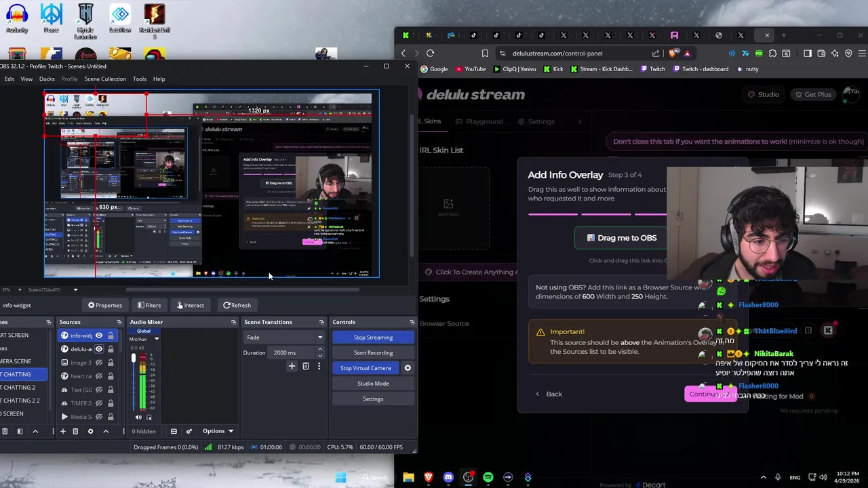Image resolution: width=868 pixels, height=488 pixels.
Task: Open OBS View menu
Action: [26, 79]
